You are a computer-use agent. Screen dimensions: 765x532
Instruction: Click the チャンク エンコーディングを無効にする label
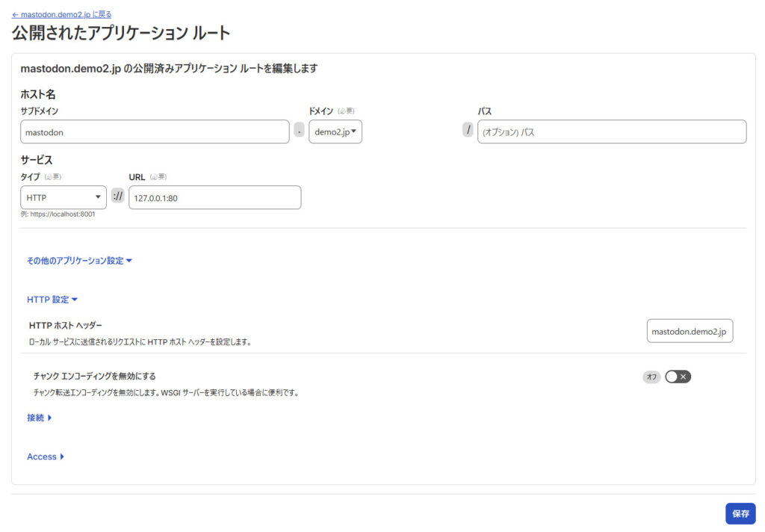(94, 376)
